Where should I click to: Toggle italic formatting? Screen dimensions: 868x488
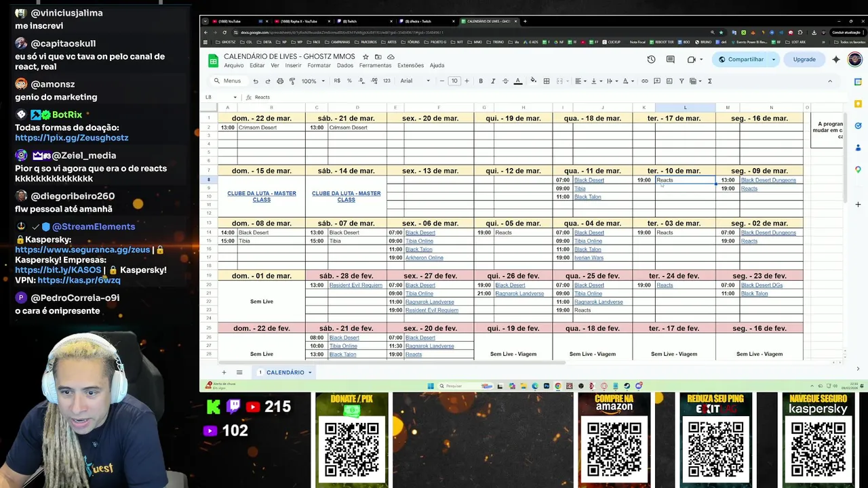pyautogui.click(x=493, y=81)
